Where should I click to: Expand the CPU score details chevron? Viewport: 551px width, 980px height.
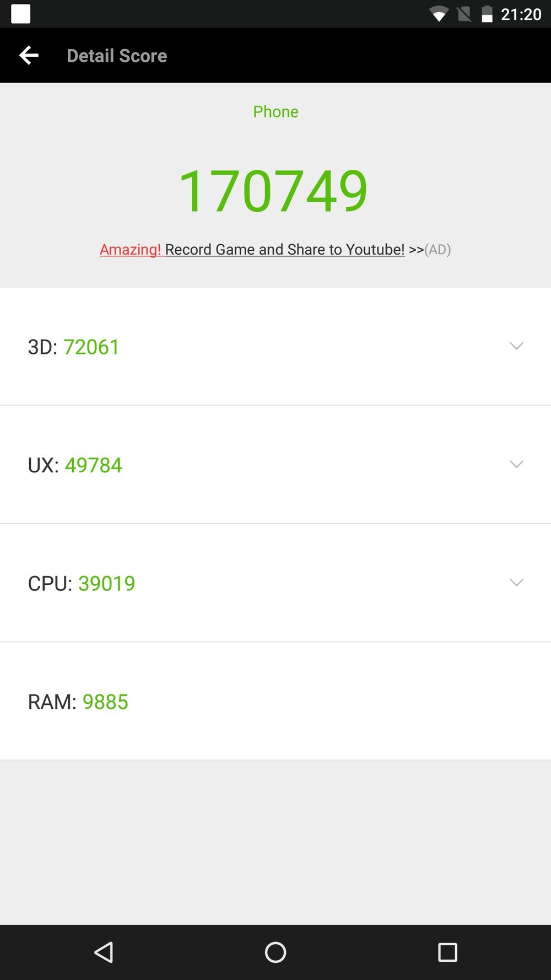coord(516,583)
